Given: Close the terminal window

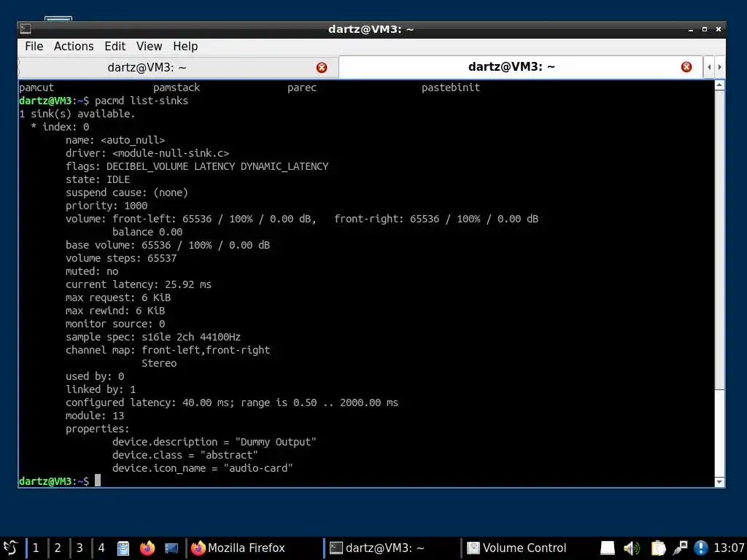Looking at the screenshot, I should click(719, 29).
